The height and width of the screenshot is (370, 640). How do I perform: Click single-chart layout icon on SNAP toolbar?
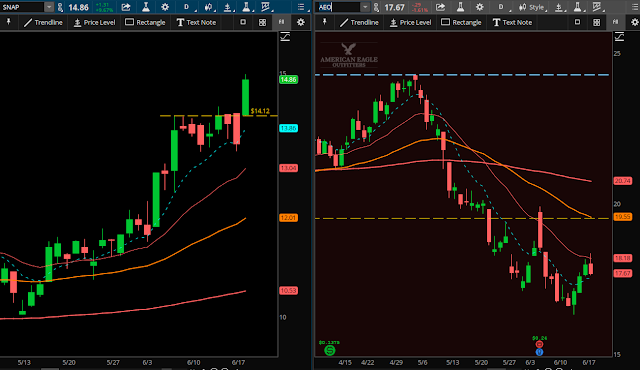[x=243, y=22]
